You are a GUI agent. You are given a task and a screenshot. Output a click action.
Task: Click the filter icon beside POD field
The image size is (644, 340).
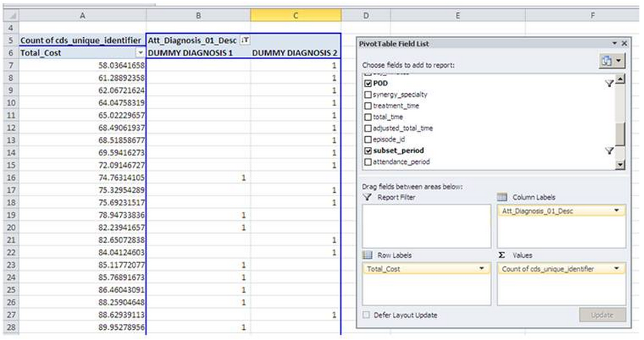pos(609,83)
